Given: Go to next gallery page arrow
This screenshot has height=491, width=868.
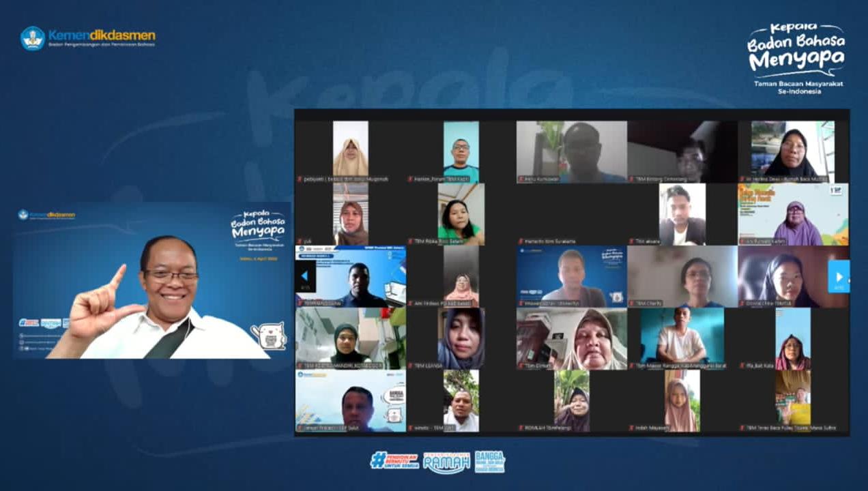Looking at the screenshot, I should [839, 277].
